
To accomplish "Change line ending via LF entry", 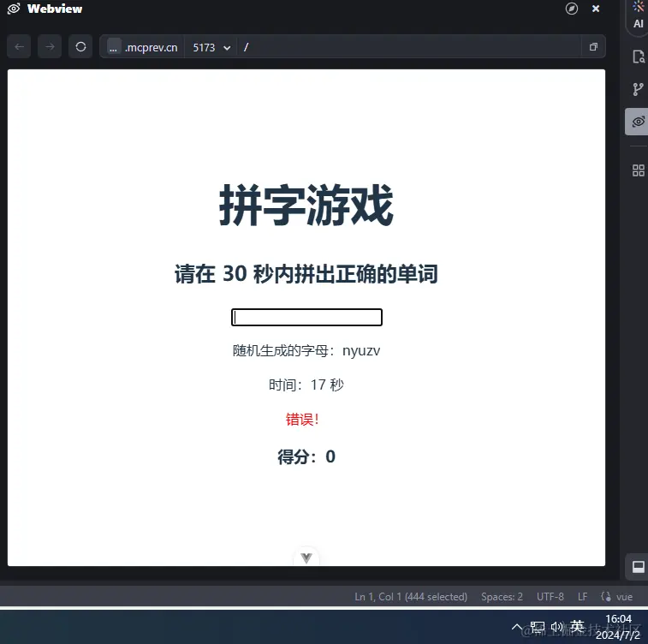I will [x=582, y=596].
